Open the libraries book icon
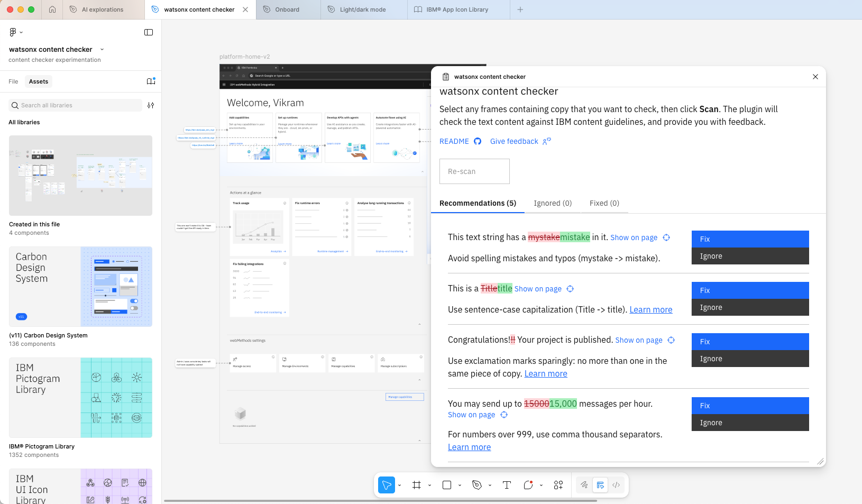 tap(151, 81)
